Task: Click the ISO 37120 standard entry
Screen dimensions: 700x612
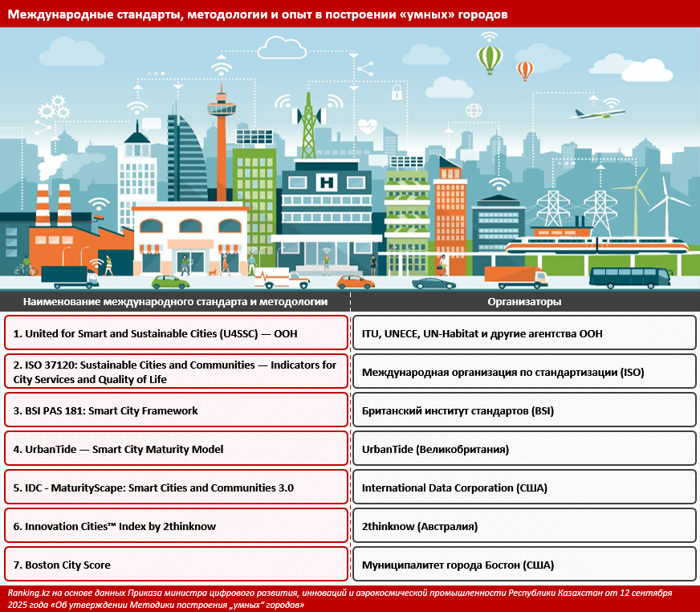Action: click(x=175, y=372)
